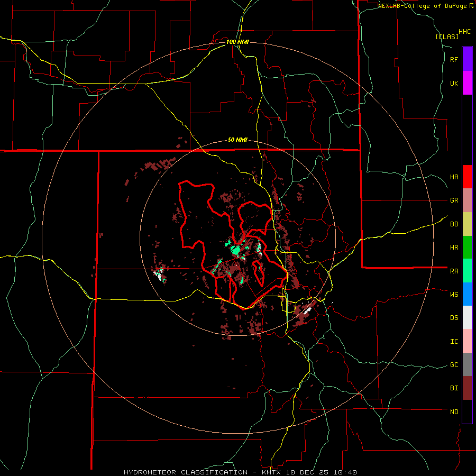Click the HA red legend swatch
This screenshot has width=476, height=476.
pyautogui.click(x=467, y=177)
